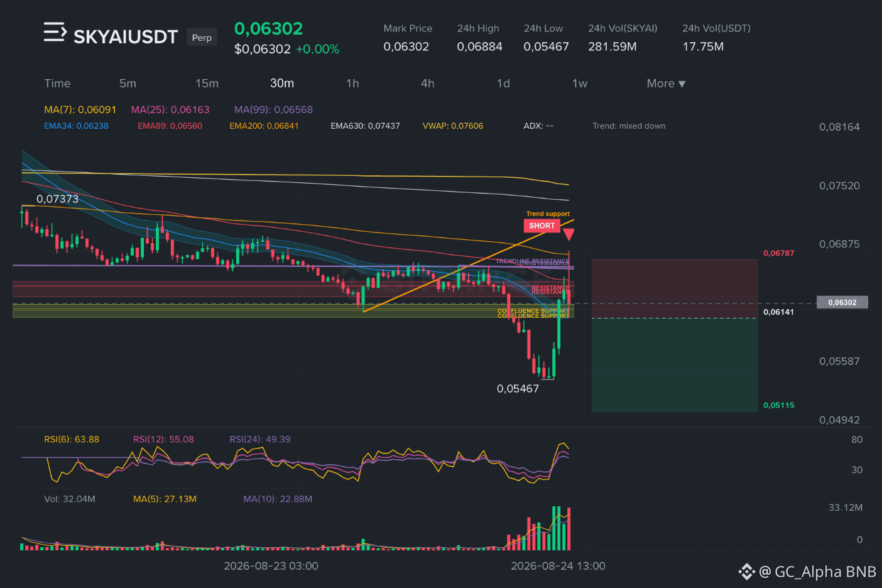Click the Trend support label

548,214
